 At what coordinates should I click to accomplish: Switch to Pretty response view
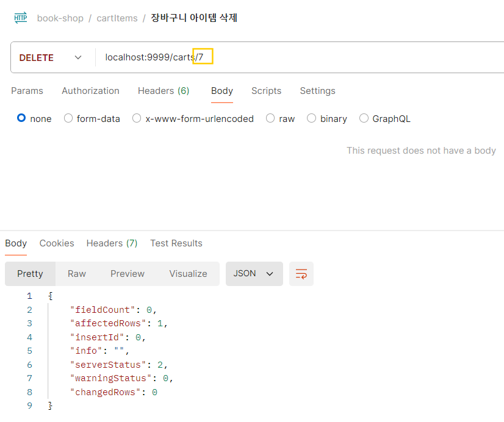(30, 274)
